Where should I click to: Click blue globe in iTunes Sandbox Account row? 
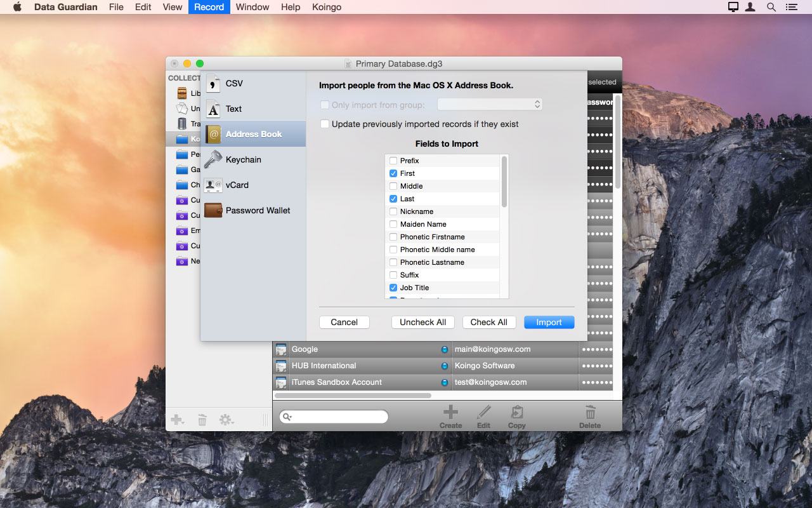coord(444,382)
